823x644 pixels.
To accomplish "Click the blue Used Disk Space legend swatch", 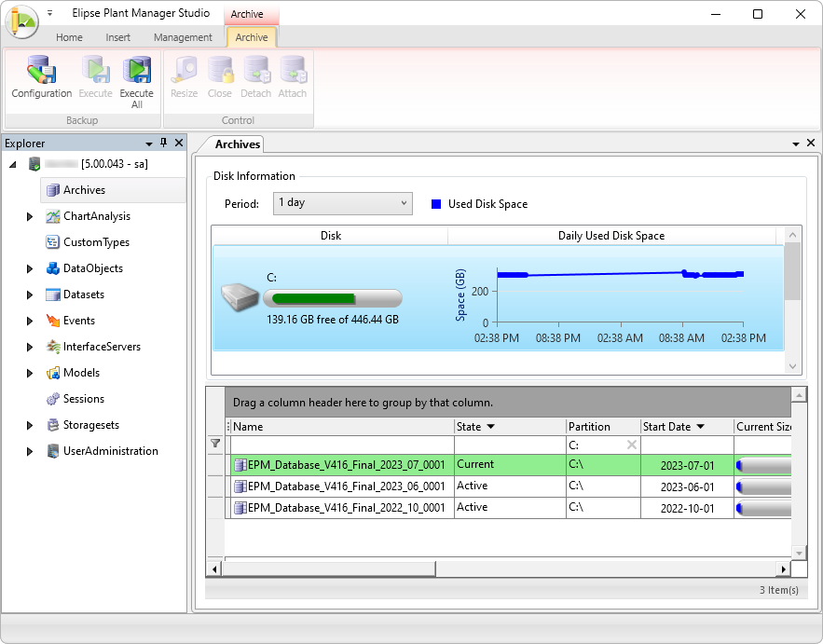I will tap(436, 204).
